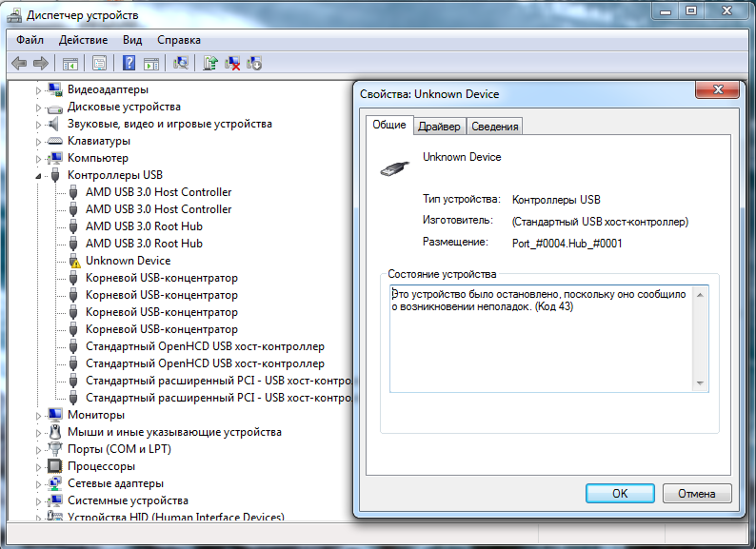Scan for hardware changes toolbar icon
756x549 pixels.
(181, 63)
